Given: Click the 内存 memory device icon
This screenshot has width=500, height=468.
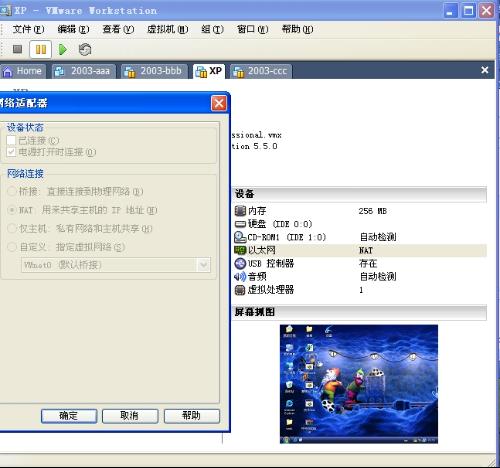Looking at the screenshot, I should point(240,211).
